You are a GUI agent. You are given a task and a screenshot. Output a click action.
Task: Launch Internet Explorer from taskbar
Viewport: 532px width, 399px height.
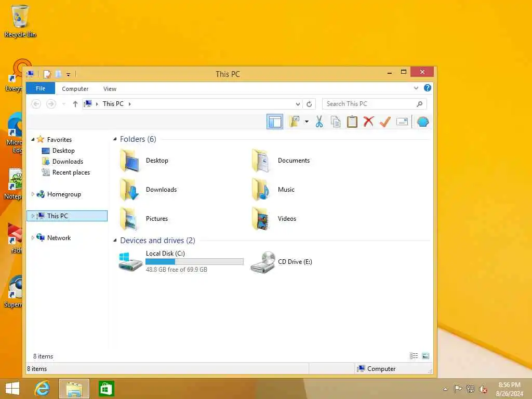point(43,389)
